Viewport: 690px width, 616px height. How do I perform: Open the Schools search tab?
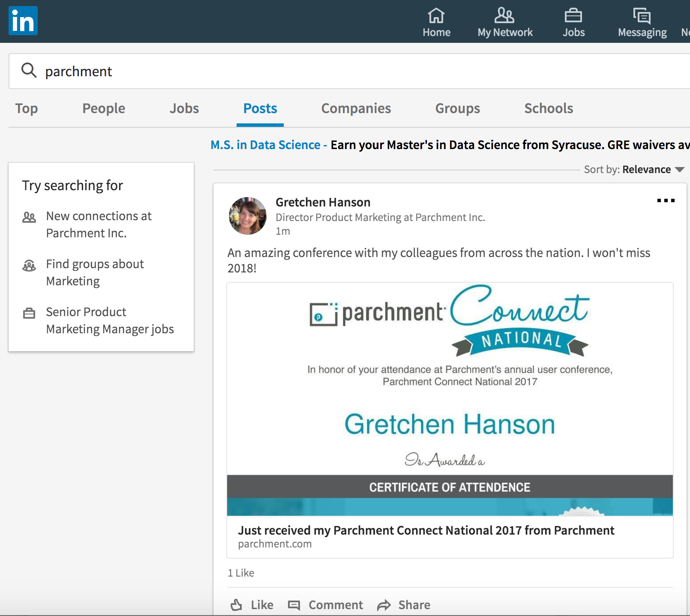549,109
